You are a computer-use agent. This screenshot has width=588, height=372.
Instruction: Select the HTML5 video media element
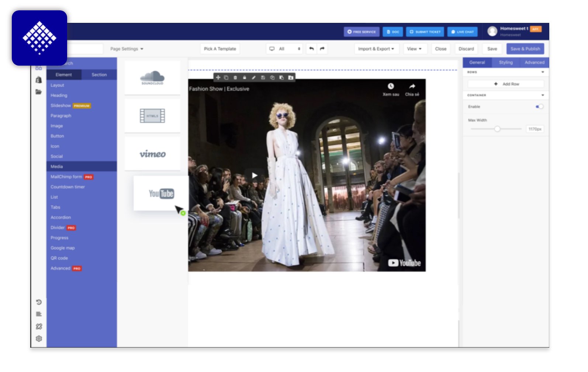pyautogui.click(x=152, y=115)
